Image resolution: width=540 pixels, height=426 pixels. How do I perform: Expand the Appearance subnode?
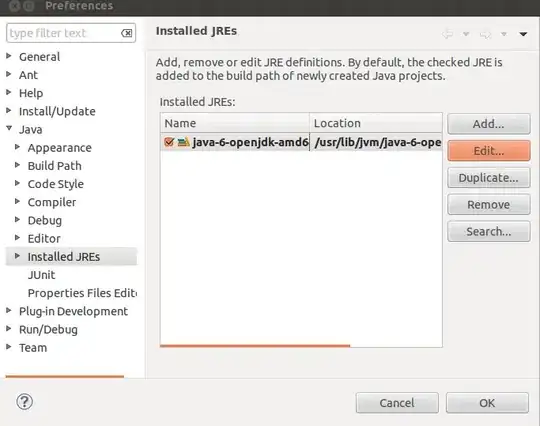(17, 147)
